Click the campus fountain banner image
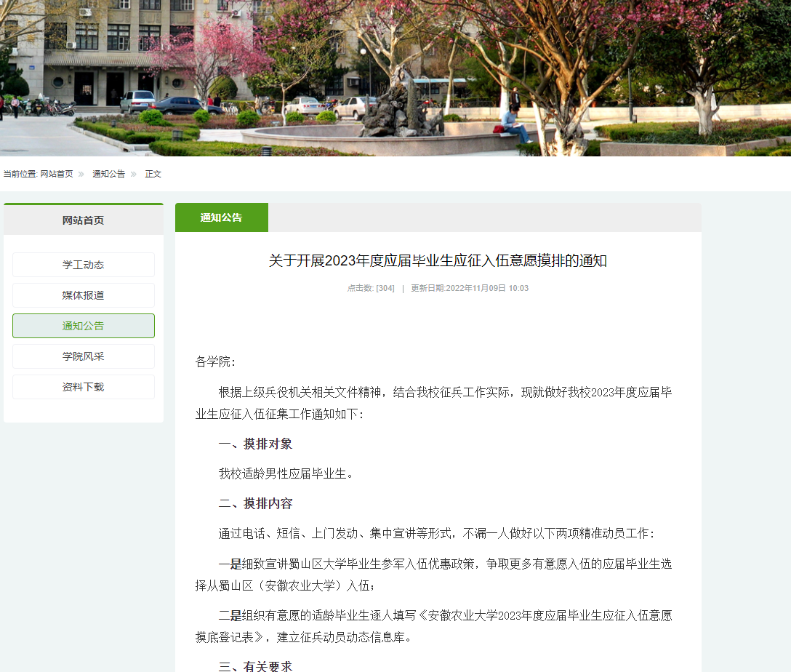 pos(395,78)
